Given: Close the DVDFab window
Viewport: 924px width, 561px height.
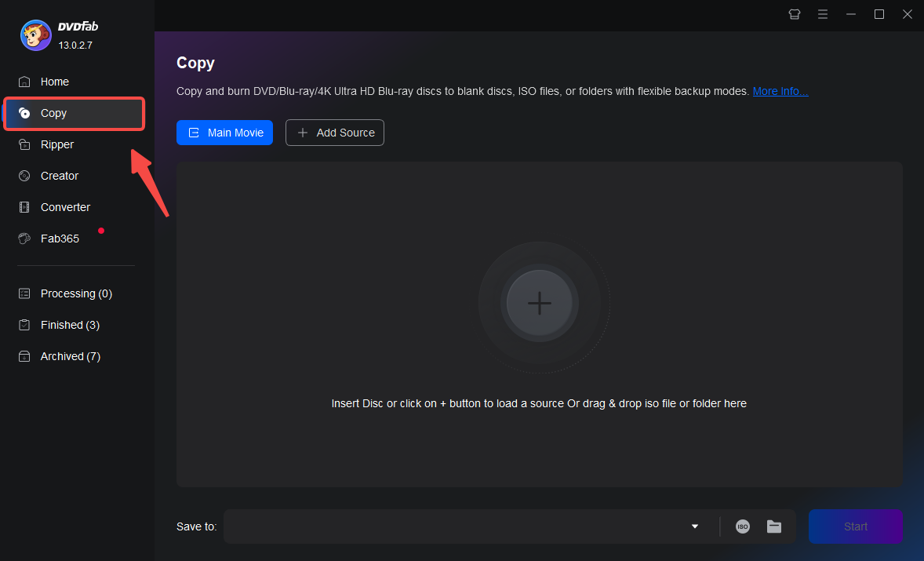Looking at the screenshot, I should click(x=908, y=14).
